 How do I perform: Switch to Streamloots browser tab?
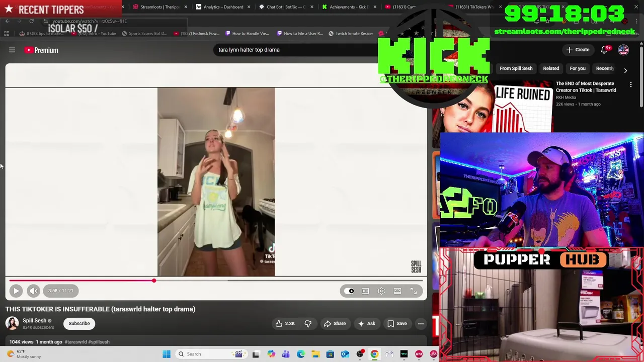click(x=159, y=7)
